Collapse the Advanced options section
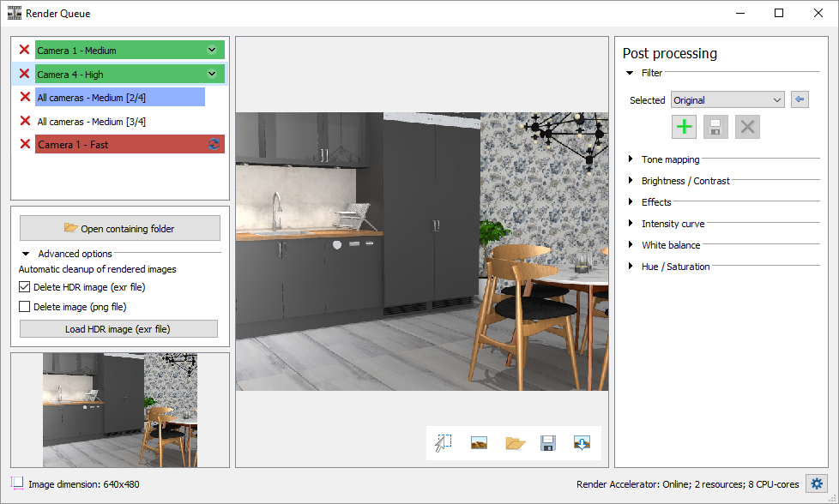 (x=27, y=254)
